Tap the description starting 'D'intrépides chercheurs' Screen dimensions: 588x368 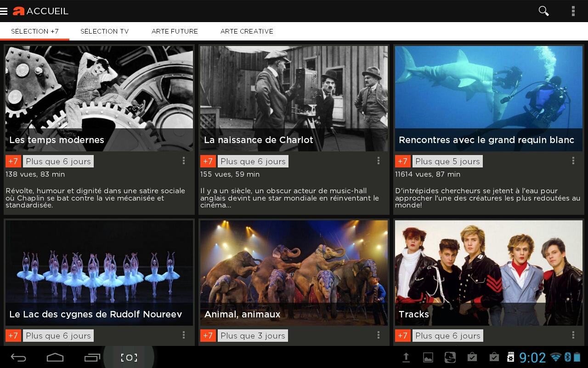(488, 198)
